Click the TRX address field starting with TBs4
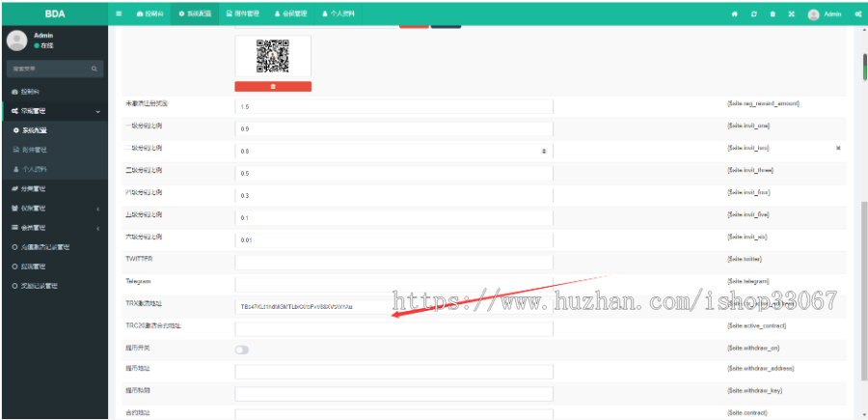 click(393, 306)
